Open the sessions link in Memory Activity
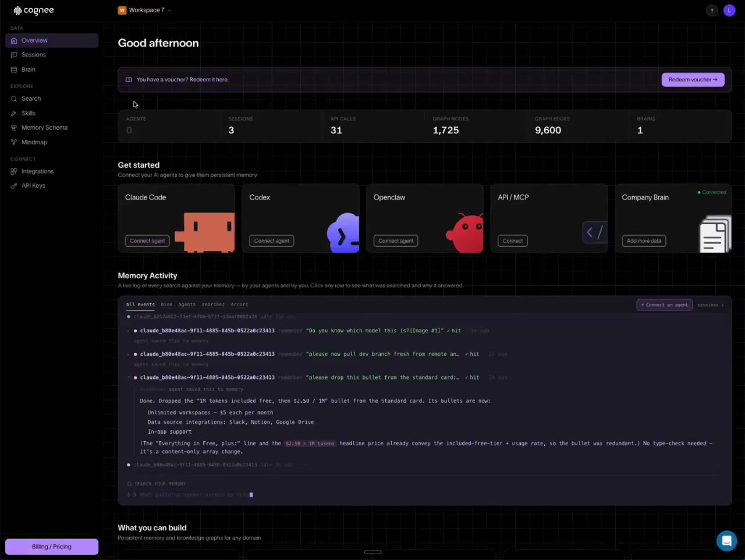The width and height of the screenshot is (745, 560). tap(711, 305)
